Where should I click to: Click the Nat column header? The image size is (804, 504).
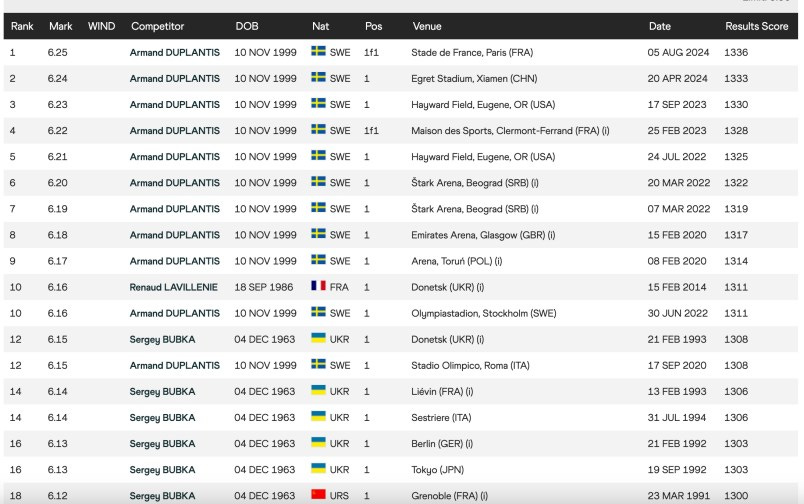(320, 26)
